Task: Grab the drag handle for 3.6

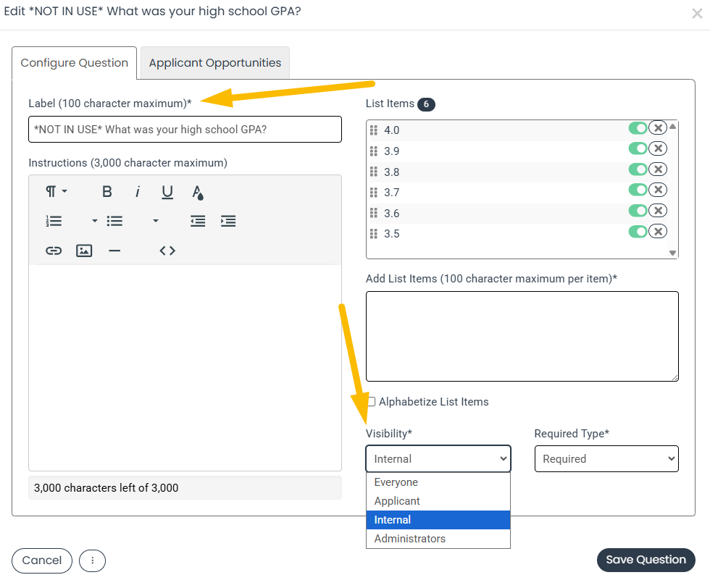Action: click(374, 213)
